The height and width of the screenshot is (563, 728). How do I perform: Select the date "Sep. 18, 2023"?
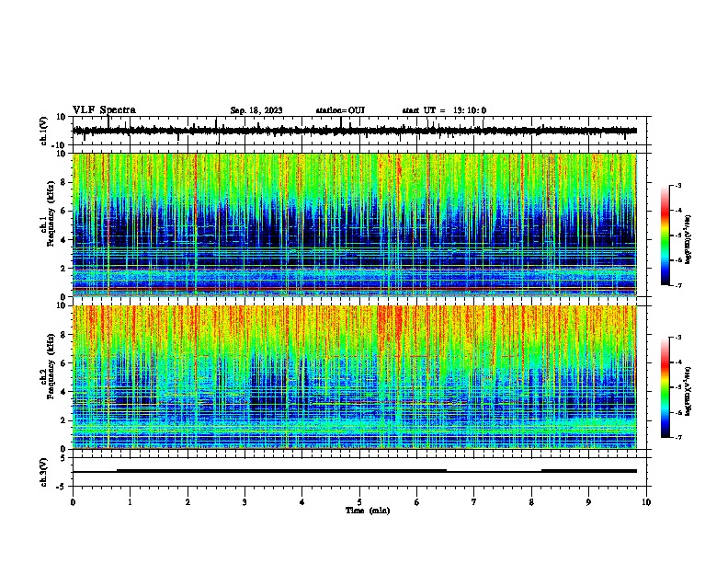coord(256,110)
